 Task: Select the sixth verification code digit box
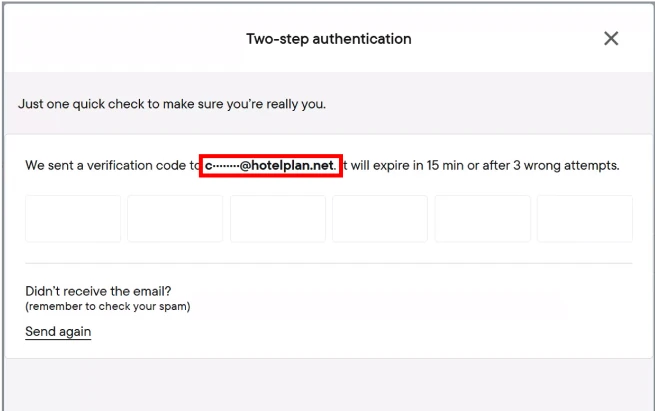pos(584,219)
